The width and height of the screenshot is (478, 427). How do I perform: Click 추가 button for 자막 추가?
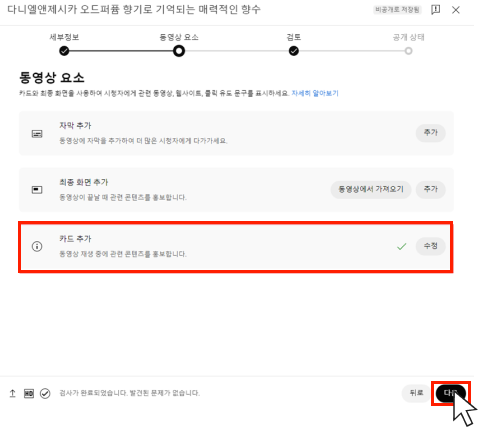click(x=430, y=133)
